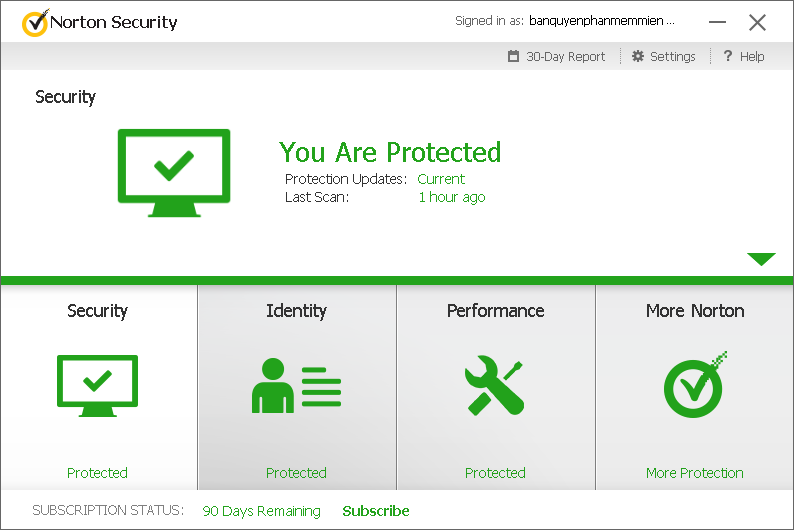Click the More Protection link
794x530 pixels.
[694, 473]
